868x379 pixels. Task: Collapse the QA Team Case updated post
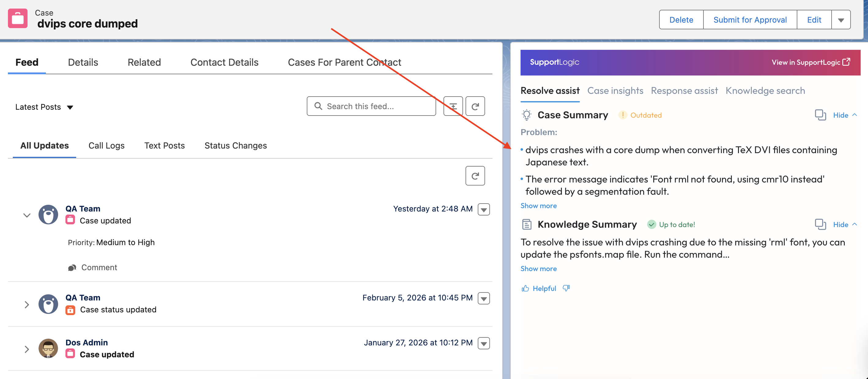click(27, 215)
